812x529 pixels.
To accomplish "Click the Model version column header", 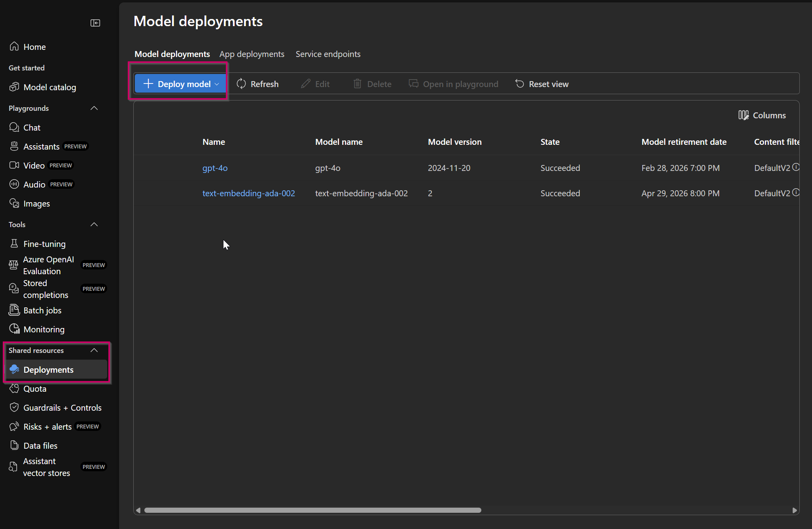I will tap(454, 142).
